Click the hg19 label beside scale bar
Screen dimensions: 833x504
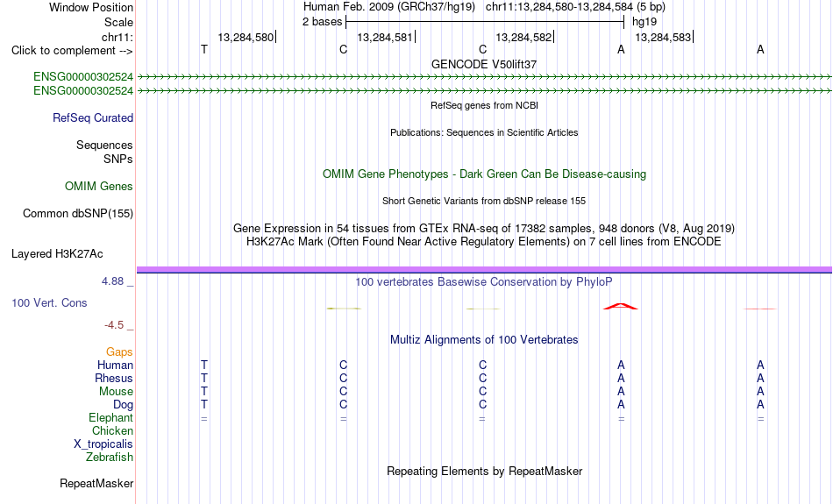(644, 22)
